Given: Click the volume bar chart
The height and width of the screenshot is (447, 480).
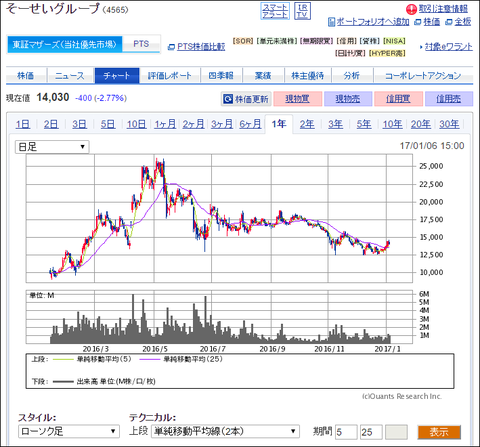Looking at the screenshot, I should (219, 317).
